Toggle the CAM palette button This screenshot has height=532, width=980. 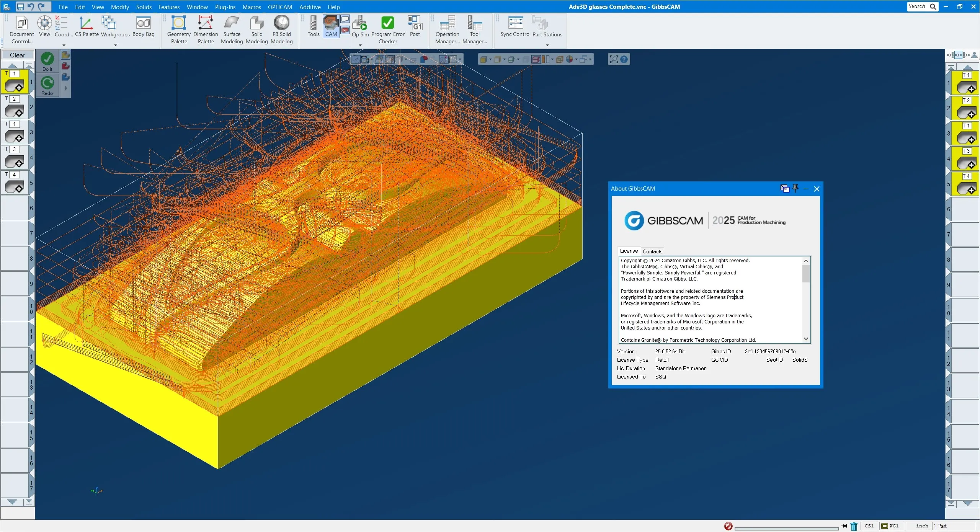click(x=331, y=27)
